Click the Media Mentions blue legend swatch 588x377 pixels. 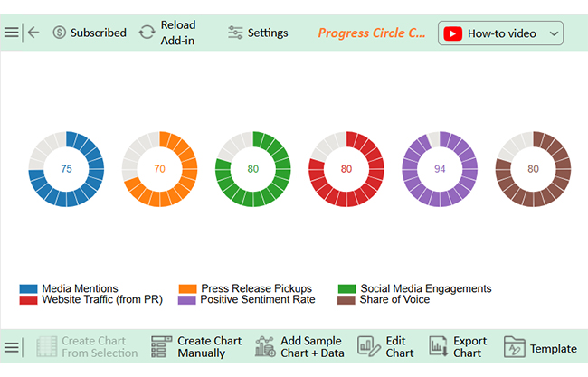29,289
